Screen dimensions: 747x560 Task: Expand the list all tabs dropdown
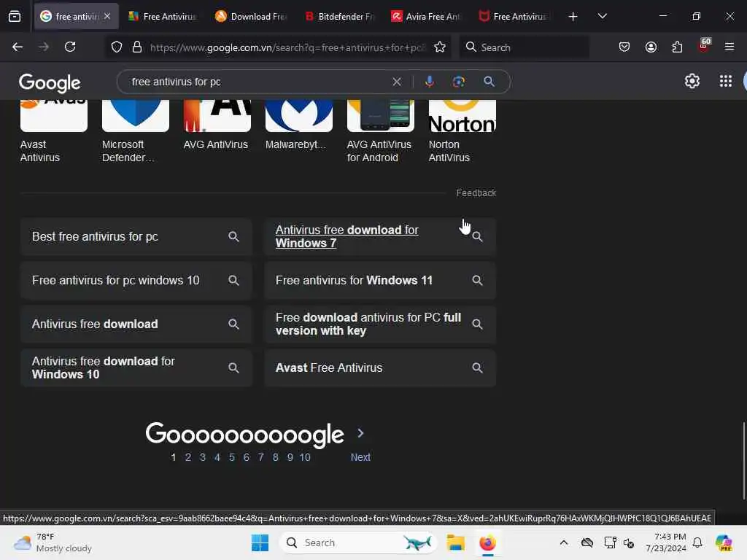[602, 16]
